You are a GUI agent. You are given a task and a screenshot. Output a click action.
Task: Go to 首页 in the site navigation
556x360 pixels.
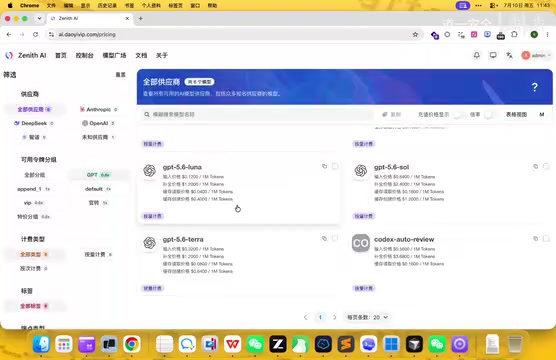(61, 55)
